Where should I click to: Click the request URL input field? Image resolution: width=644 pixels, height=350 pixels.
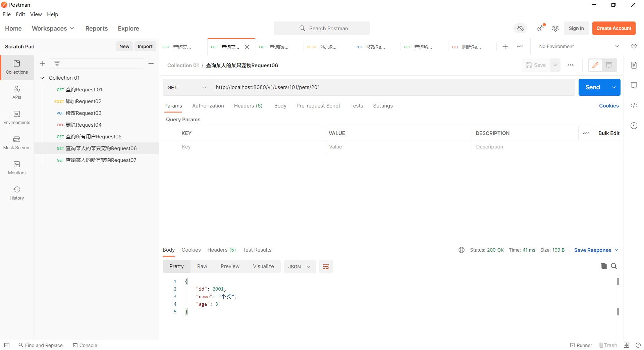pyautogui.click(x=393, y=87)
